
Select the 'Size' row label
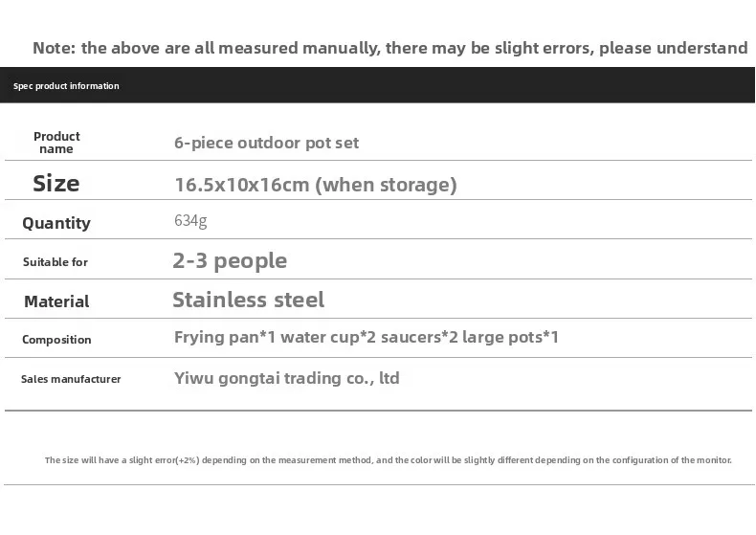pos(56,183)
